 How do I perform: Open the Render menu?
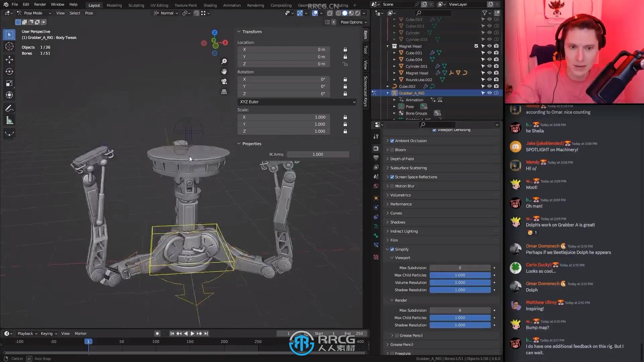click(40, 4)
